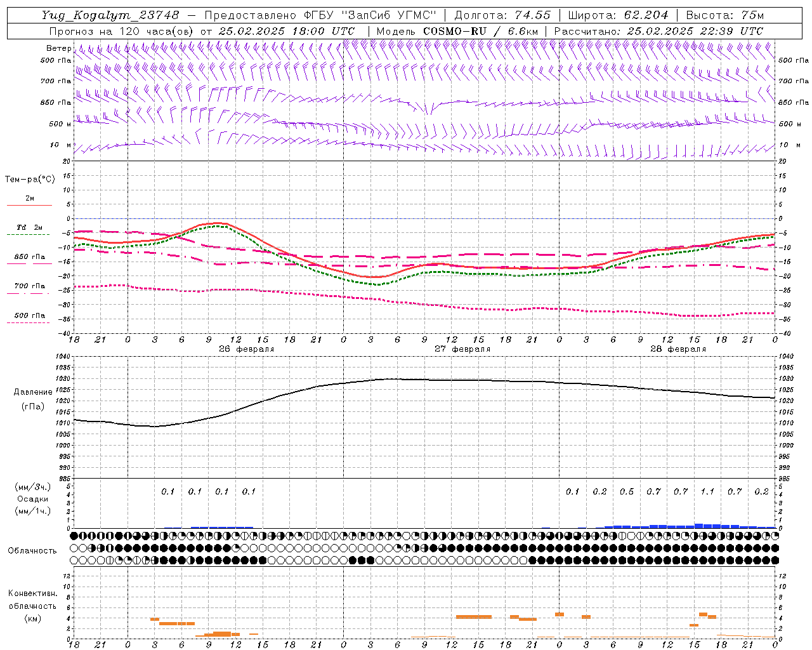This screenshot has height=650, width=812.
Task: Click the Долгота: 74.55 header field
Action: click(x=502, y=15)
